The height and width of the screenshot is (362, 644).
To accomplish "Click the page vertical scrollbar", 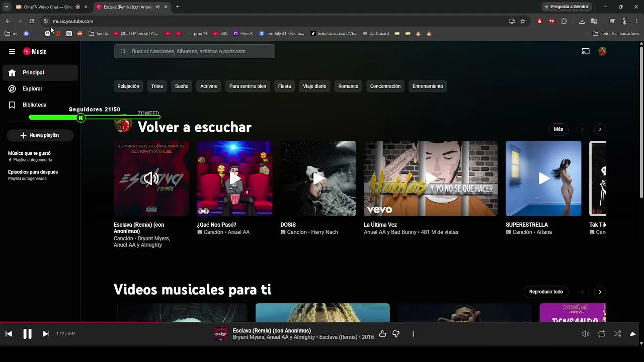I will coord(641,121).
